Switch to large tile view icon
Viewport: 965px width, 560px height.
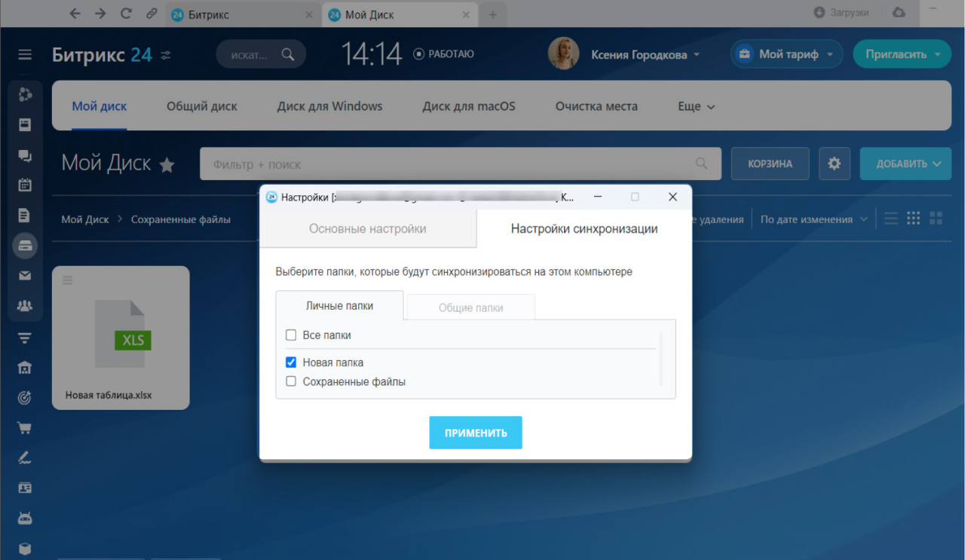(936, 219)
